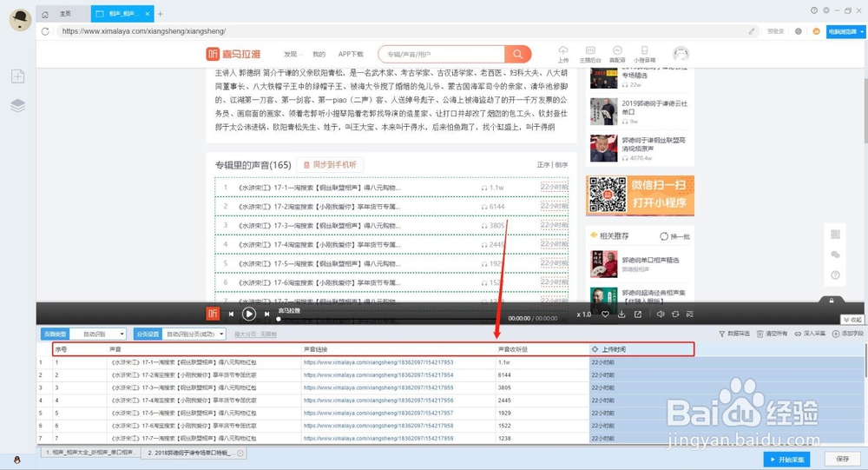This screenshot has height=470, width=868.
Task: Open the 分页设置 自动识别分页 dropdown
Action: [x=194, y=334]
